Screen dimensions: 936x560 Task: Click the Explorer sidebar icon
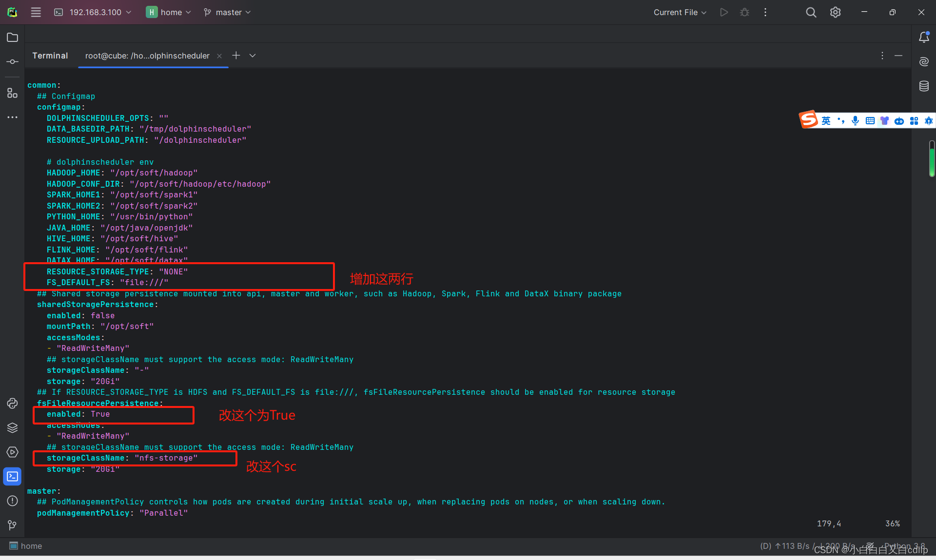point(12,38)
